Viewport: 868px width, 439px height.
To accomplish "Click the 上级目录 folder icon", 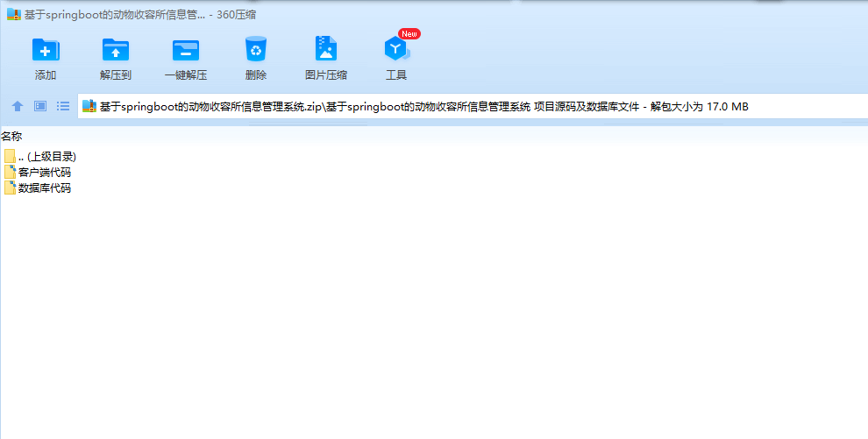I will (x=10, y=157).
